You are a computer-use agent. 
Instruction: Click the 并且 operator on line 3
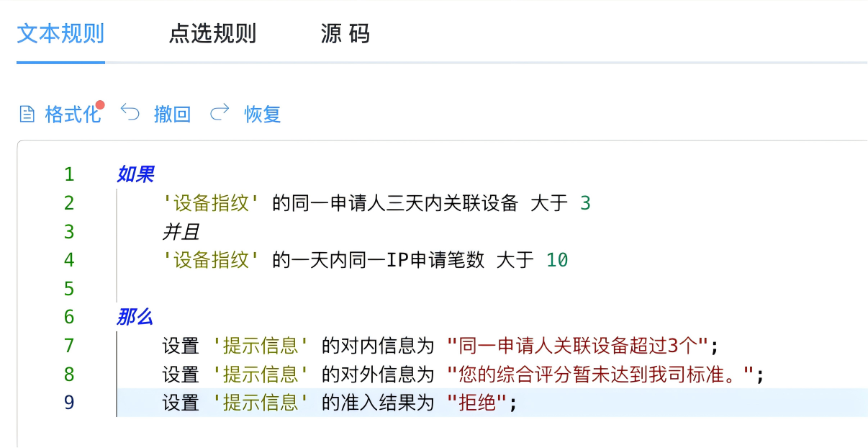pyautogui.click(x=181, y=232)
